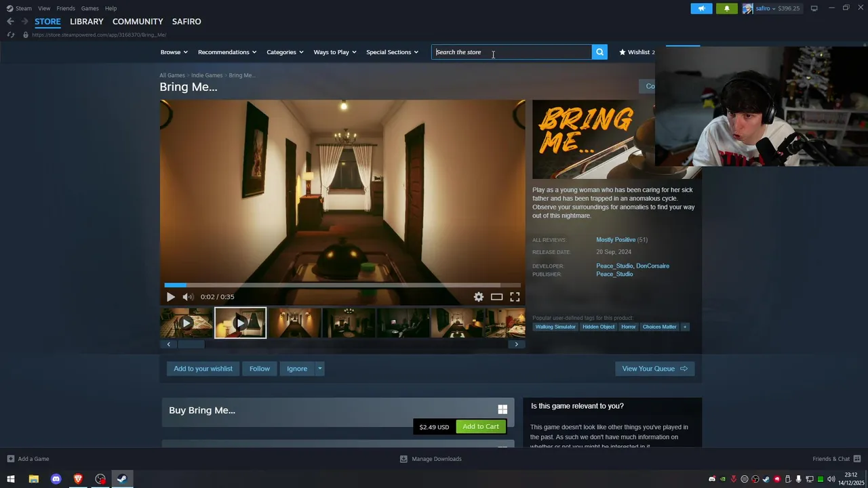The width and height of the screenshot is (868, 488).
Task: Select the highlighted second trailer thumbnail
Action: coord(240,323)
